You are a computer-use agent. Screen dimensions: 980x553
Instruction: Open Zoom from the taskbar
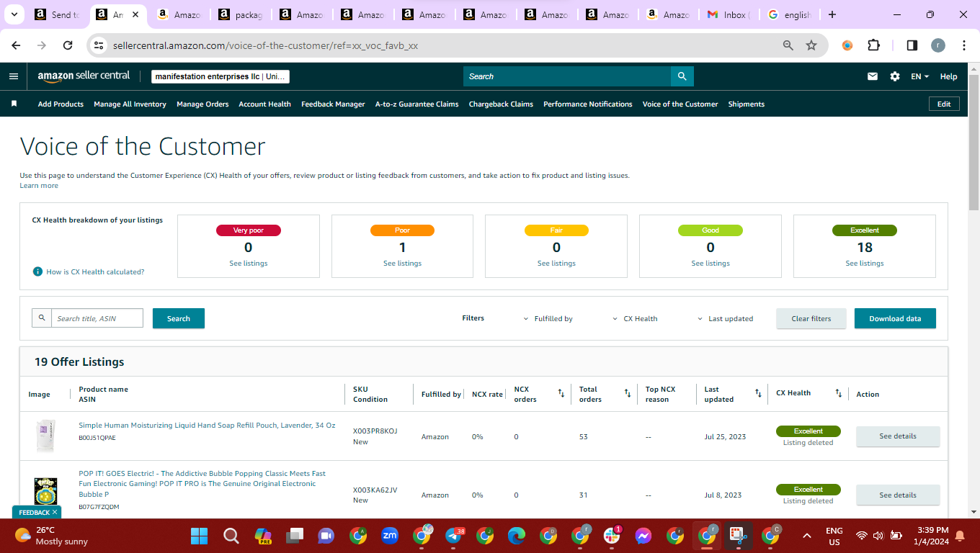[x=390, y=536]
